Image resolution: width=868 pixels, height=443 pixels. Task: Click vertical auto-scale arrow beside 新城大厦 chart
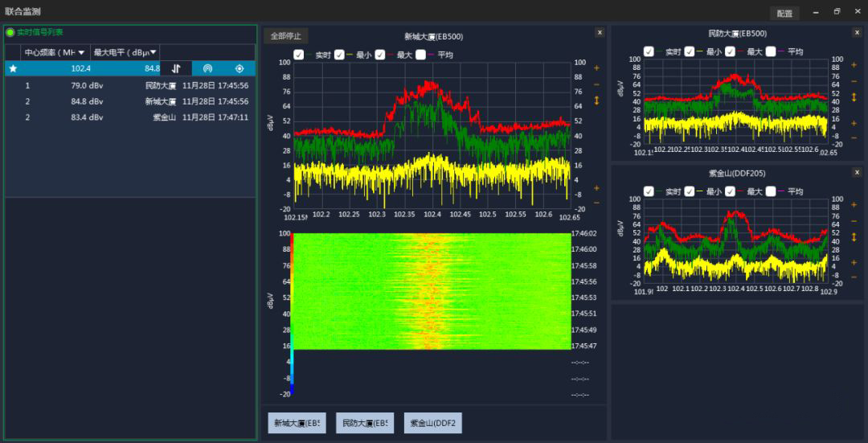596,100
